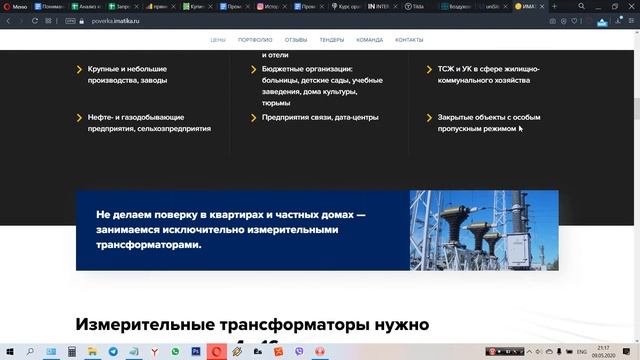Open Speed Dial grid icon
This screenshot has height=360, width=640.
[x=48, y=21]
